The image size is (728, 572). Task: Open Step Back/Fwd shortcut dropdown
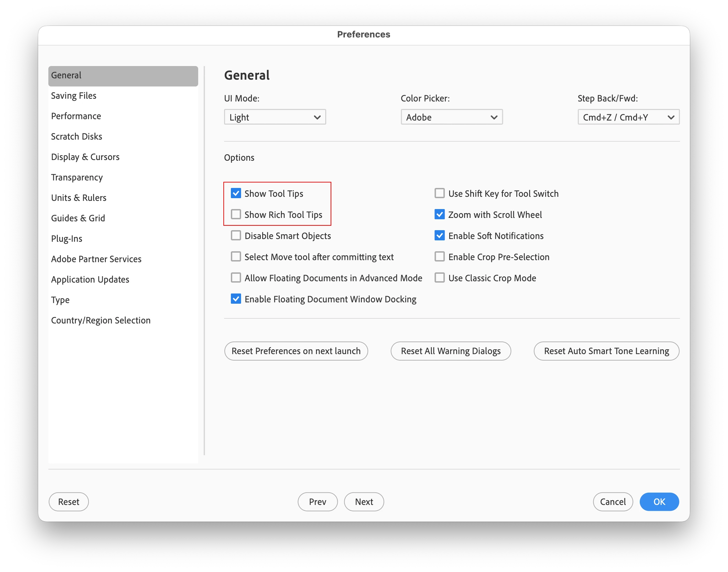tap(628, 117)
